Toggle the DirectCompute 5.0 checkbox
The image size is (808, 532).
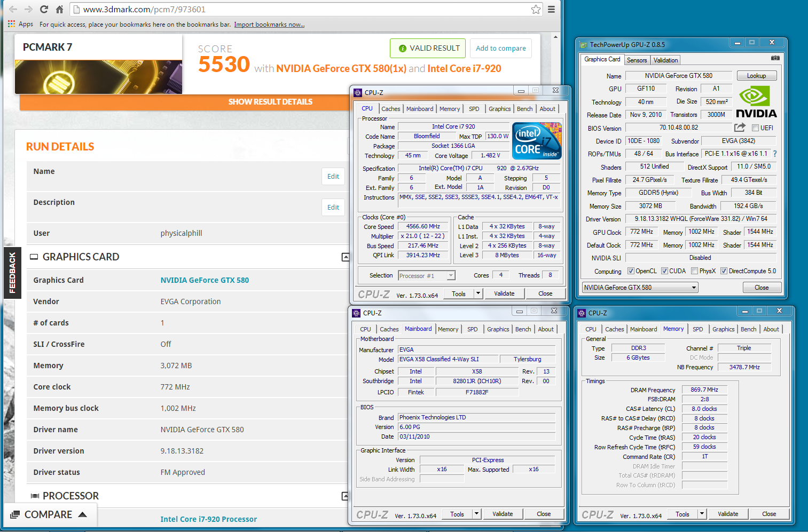[x=724, y=271]
